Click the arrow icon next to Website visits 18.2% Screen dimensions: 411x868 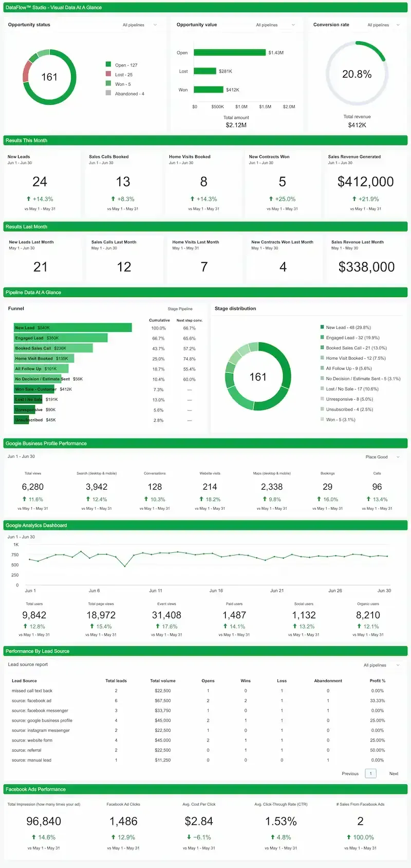(201, 499)
